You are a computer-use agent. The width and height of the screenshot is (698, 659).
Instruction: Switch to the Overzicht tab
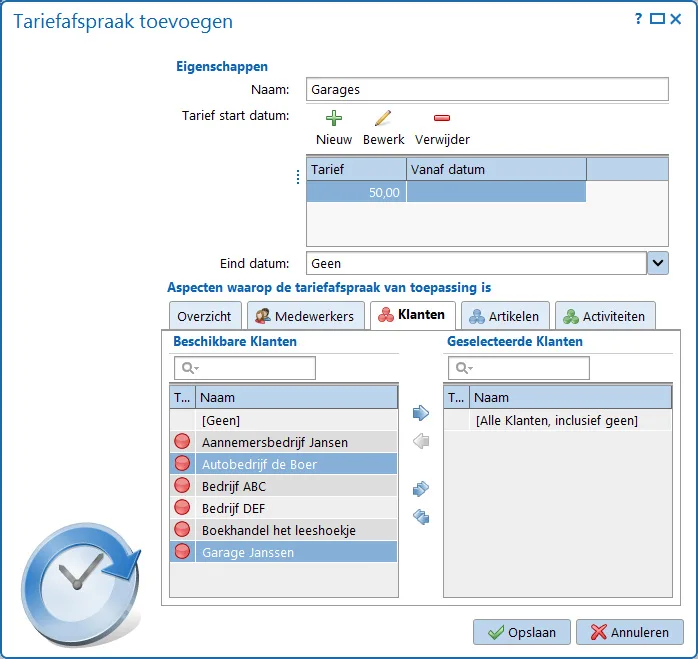click(x=204, y=316)
